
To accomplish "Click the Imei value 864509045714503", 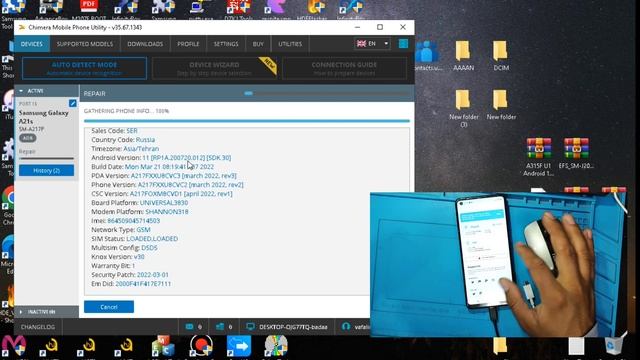I will click(133, 221).
